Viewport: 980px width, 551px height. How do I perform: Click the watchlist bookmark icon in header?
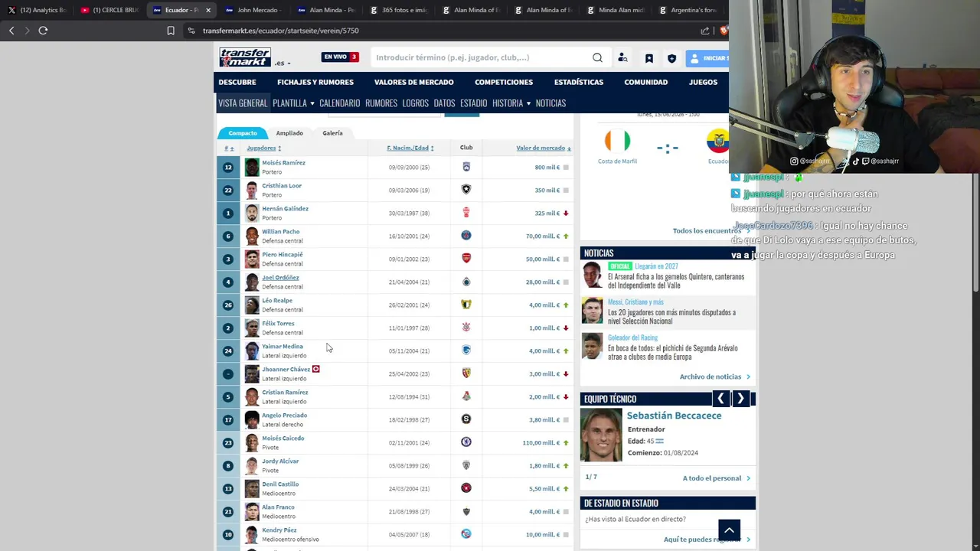(x=648, y=58)
